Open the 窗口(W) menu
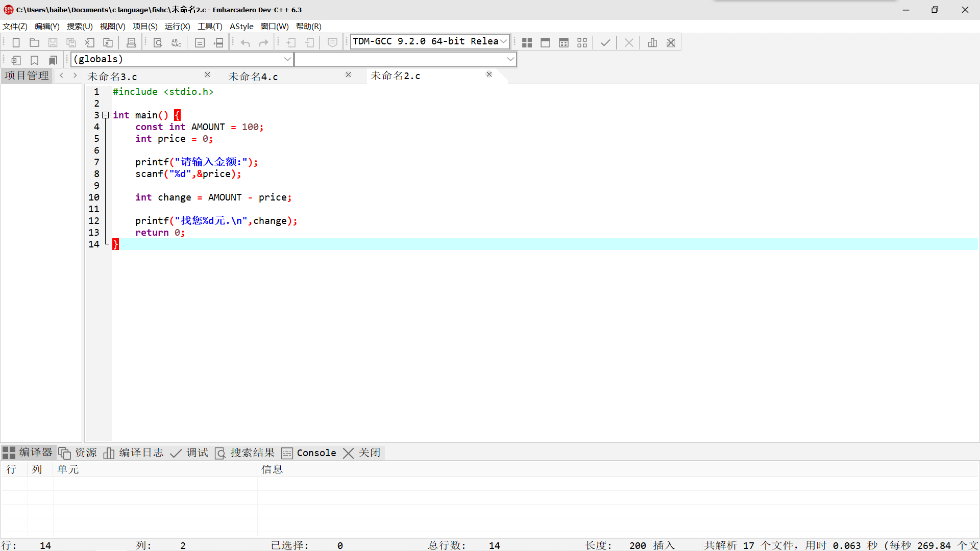The width and height of the screenshot is (980, 551). tap(275, 27)
